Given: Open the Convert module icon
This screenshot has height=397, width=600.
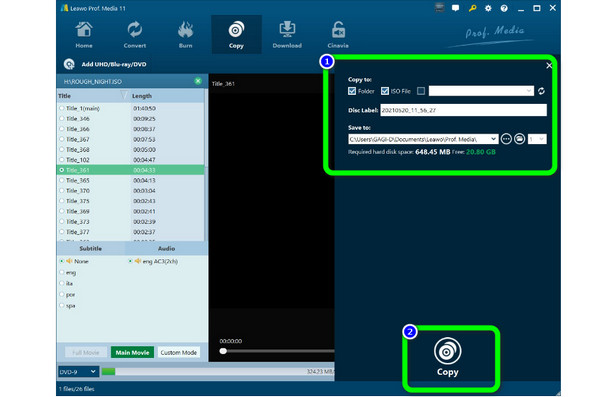Looking at the screenshot, I should click(x=135, y=30).
